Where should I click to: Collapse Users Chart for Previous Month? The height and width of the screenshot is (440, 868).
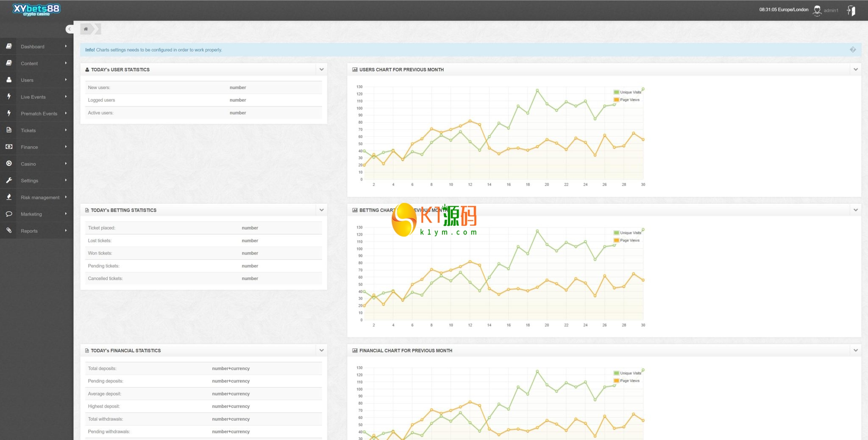click(856, 69)
